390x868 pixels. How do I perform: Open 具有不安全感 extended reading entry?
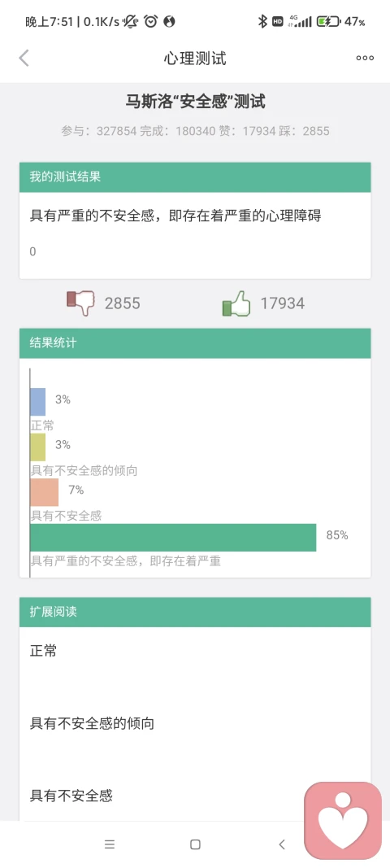pos(195,796)
